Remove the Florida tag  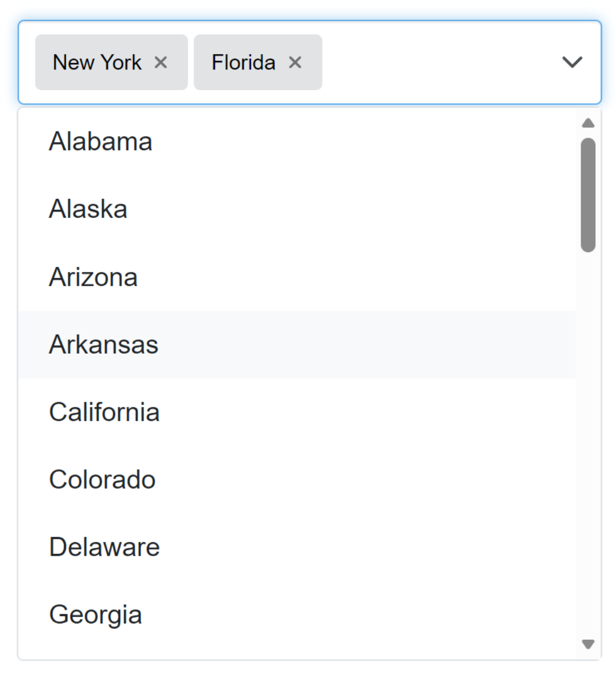(295, 63)
